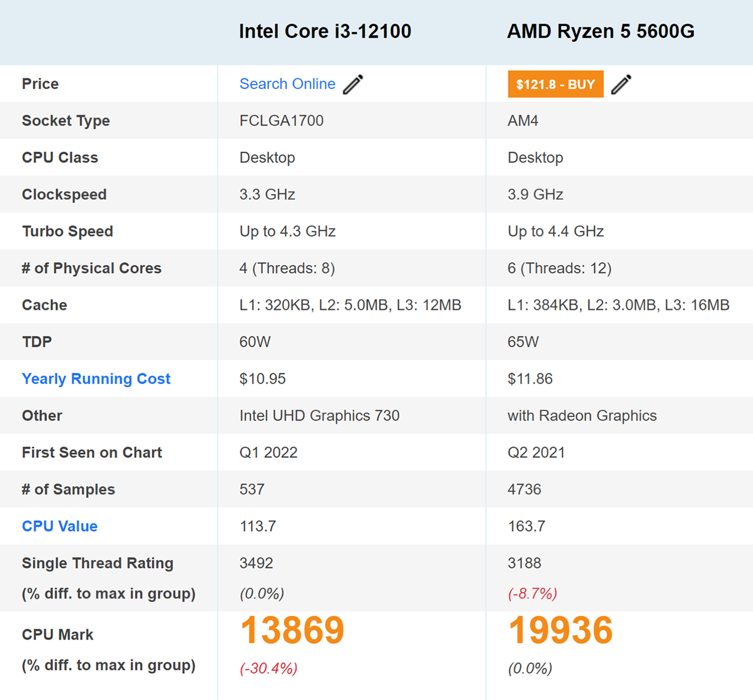
Task: Click the 4 (Threads: 8) cell
Action: 287,268
